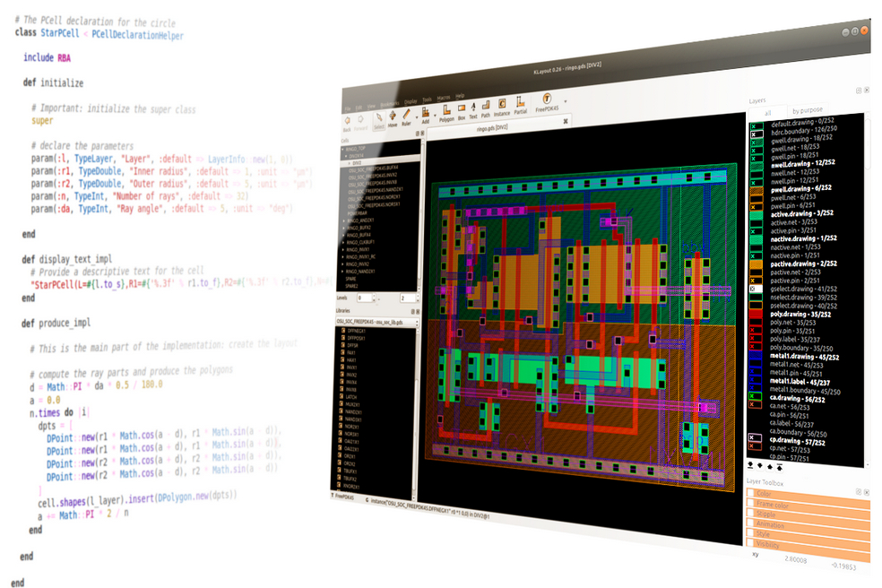Open the Help menu
This screenshot has width=882, height=588.
tap(460, 96)
